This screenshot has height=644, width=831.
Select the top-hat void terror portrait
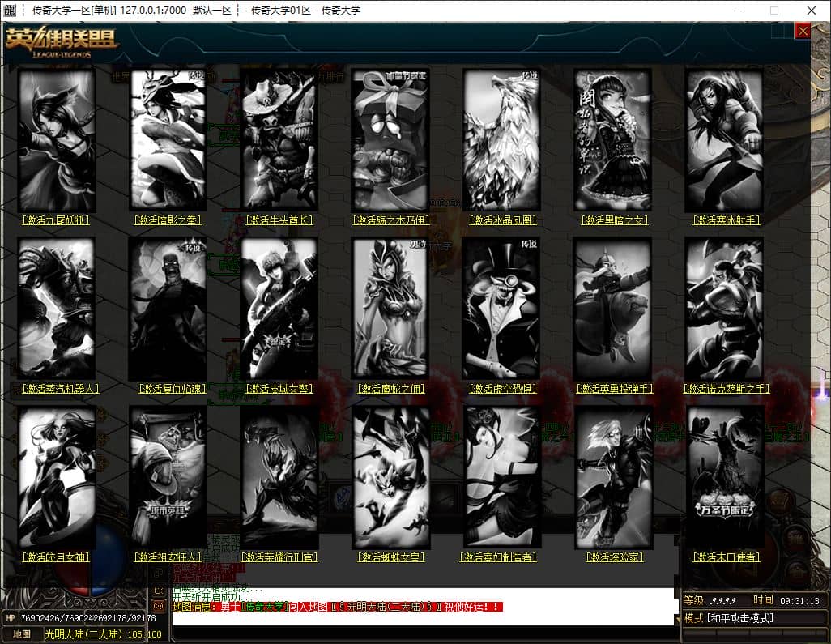pos(502,309)
